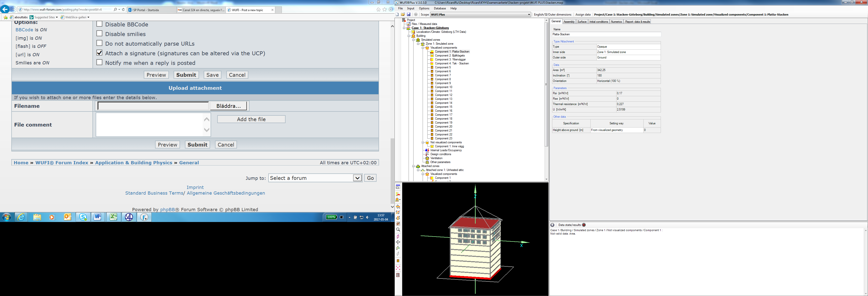Click the compass orientation icon in 3D toolbar
Screen dimensions: 868x296
[x=398, y=242]
